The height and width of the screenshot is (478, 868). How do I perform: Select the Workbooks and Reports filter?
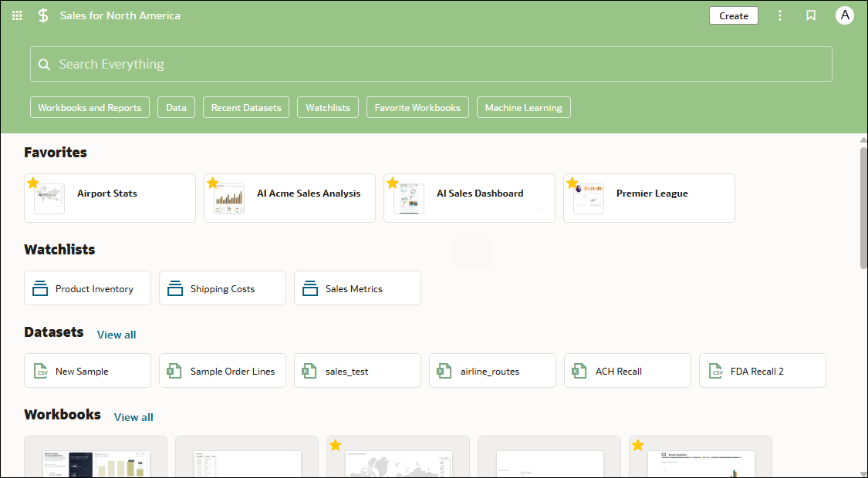click(90, 108)
